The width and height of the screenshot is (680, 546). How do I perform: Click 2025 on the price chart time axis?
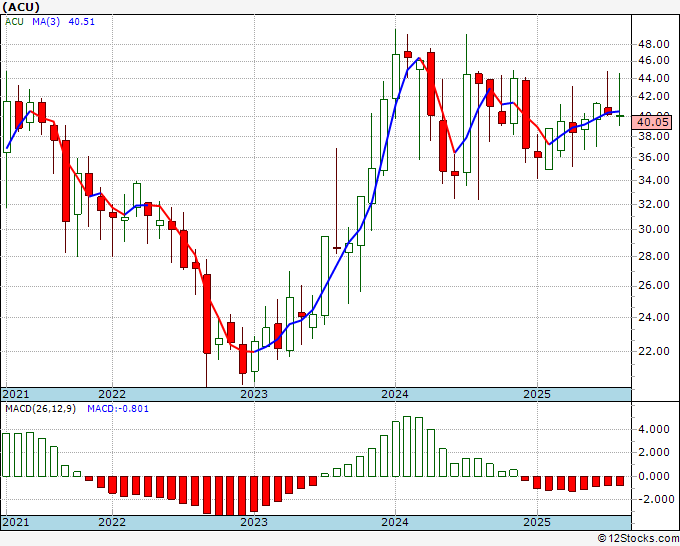537,394
